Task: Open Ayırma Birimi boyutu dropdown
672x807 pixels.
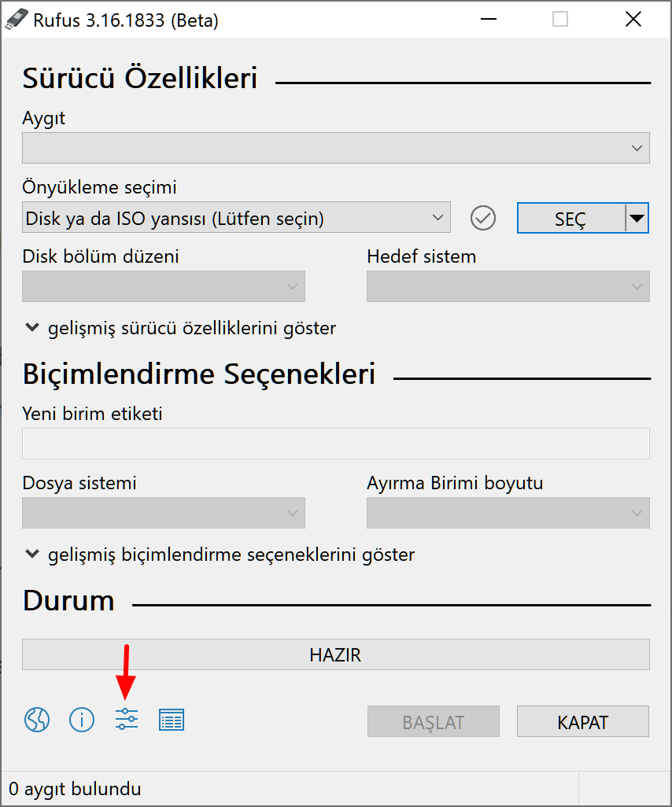Action: pyautogui.click(x=508, y=513)
